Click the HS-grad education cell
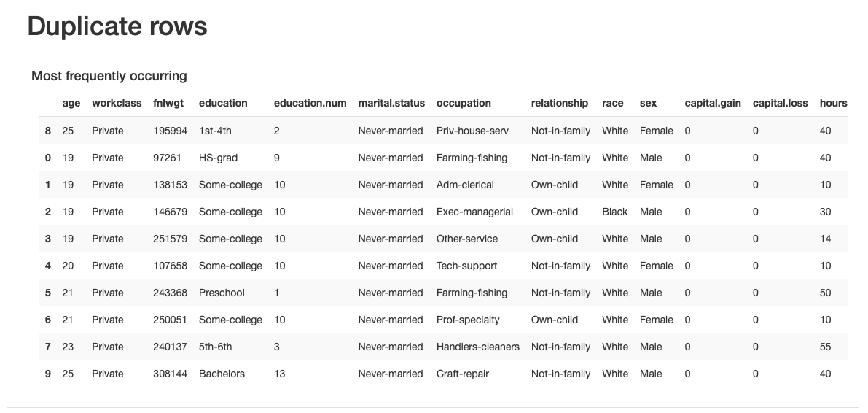 pyautogui.click(x=218, y=158)
